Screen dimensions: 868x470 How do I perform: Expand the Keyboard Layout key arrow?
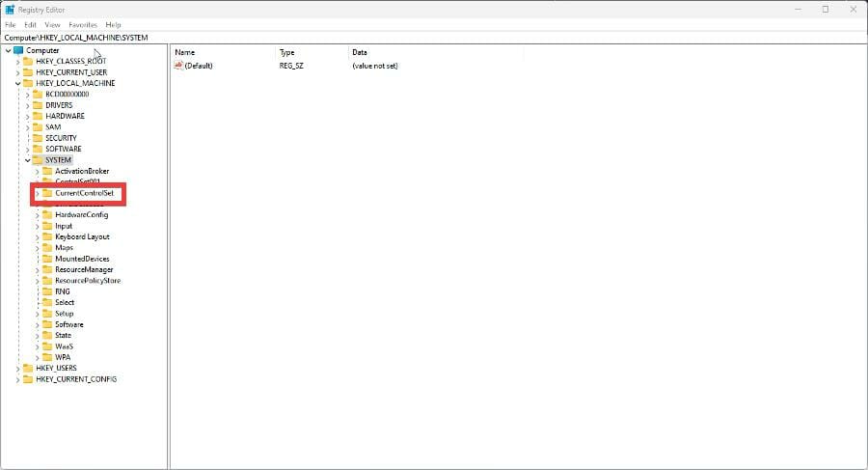[37, 237]
